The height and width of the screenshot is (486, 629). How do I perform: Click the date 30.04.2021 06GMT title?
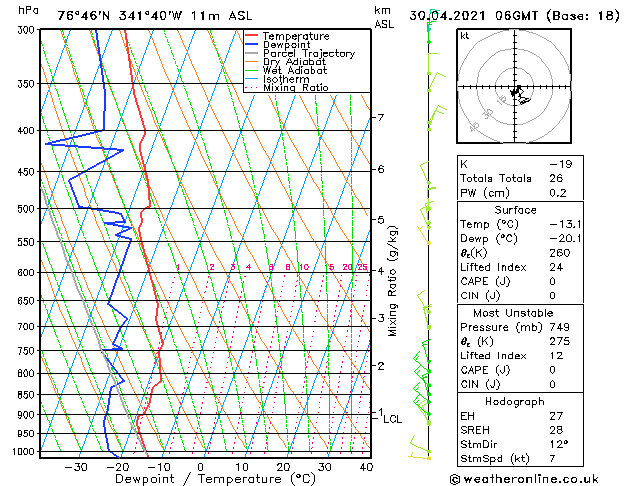coord(474,16)
